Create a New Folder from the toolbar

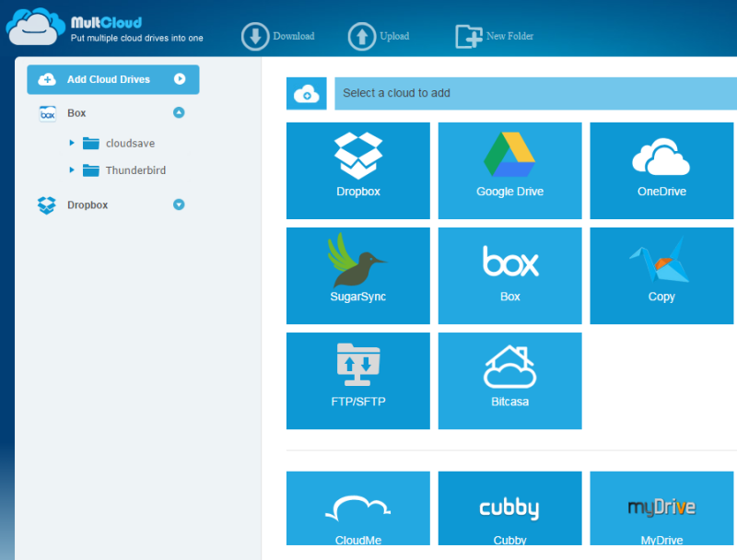tap(495, 36)
